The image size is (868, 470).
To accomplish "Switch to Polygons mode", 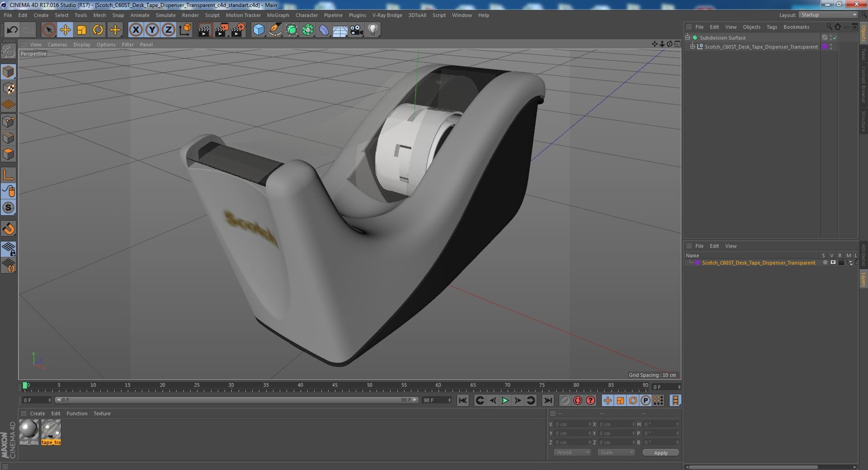I will [9, 154].
